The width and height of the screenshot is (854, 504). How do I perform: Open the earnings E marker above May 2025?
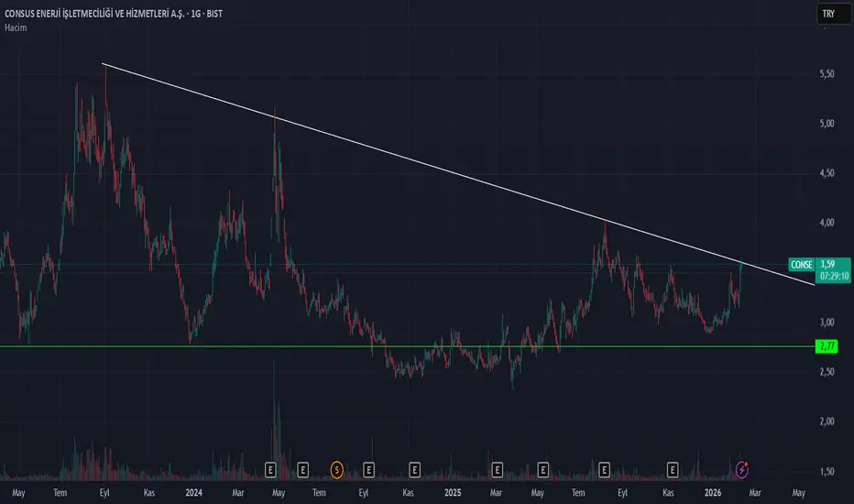pyautogui.click(x=543, y=470)
